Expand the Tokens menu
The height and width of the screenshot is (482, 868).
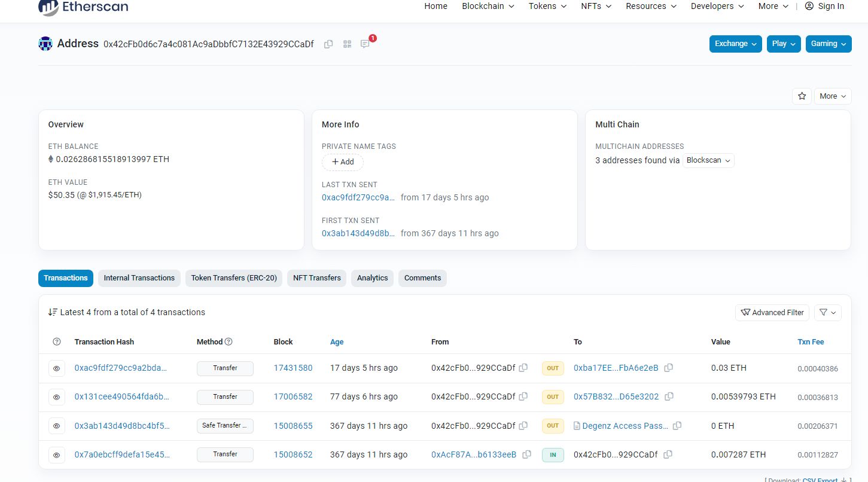(547, 6)
